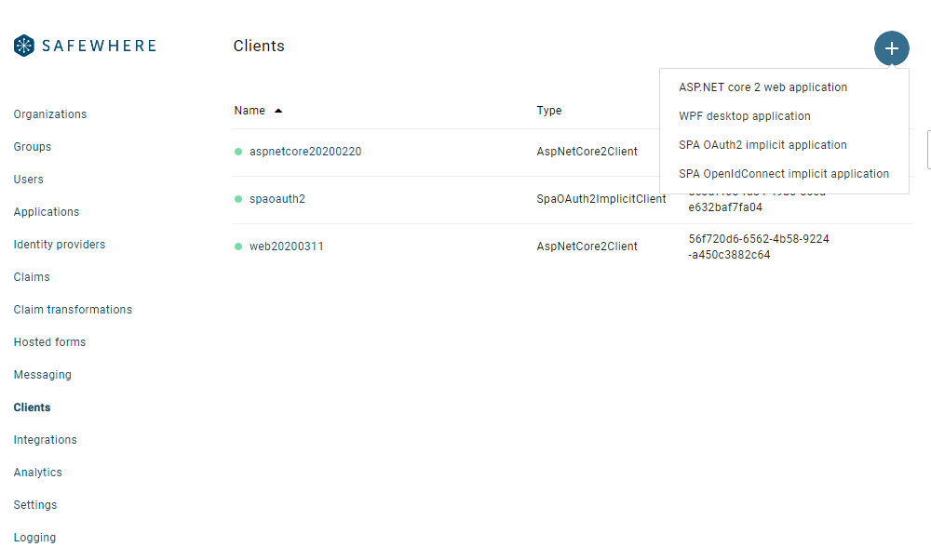Click the Safewhere logo icon
931x560 pixels.
[x=24, y=46]
